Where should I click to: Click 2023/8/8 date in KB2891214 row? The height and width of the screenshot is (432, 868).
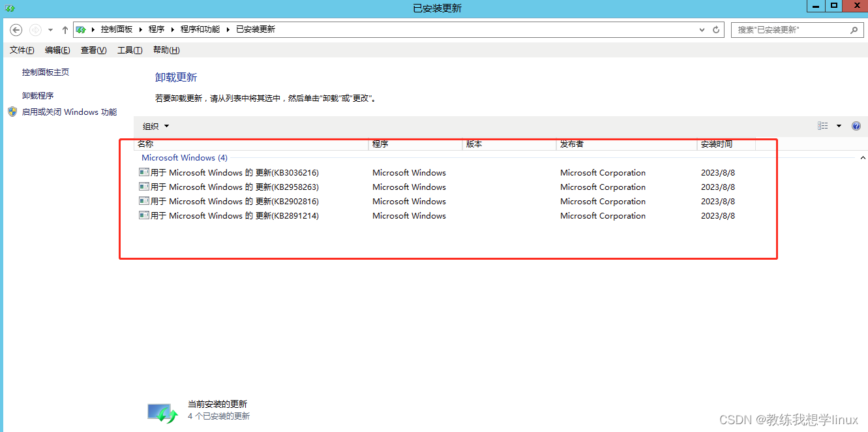(718, 216)
